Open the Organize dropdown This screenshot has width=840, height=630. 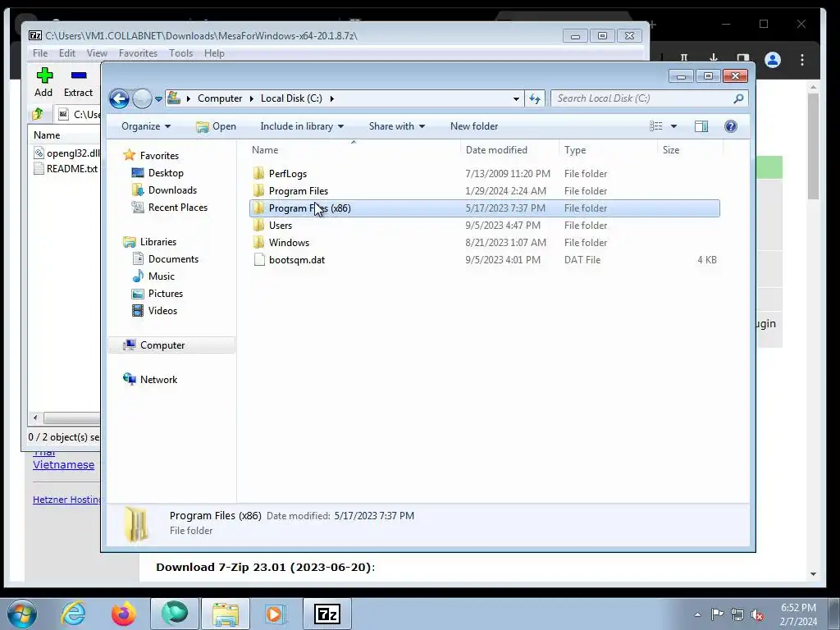point(146,126)
